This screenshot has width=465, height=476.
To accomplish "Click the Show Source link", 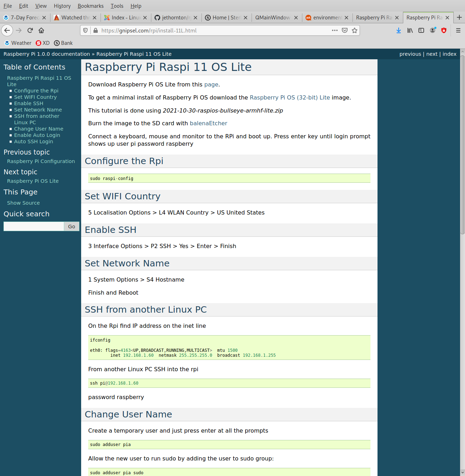I will pyautogui.click(x=23, y=203).
